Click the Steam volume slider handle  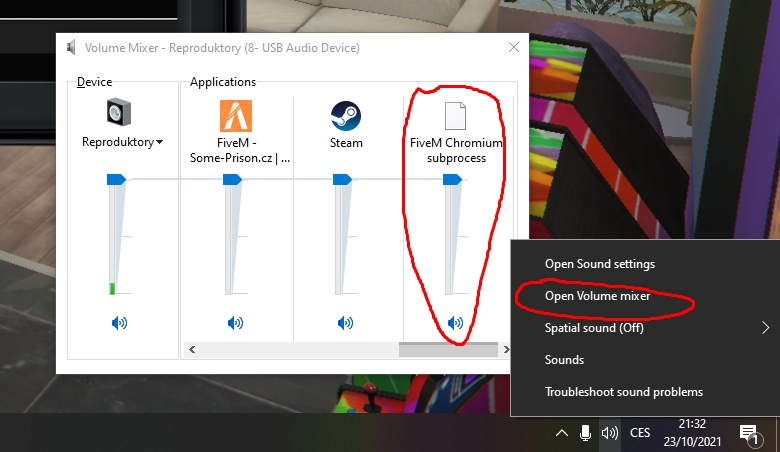(342, 179)
